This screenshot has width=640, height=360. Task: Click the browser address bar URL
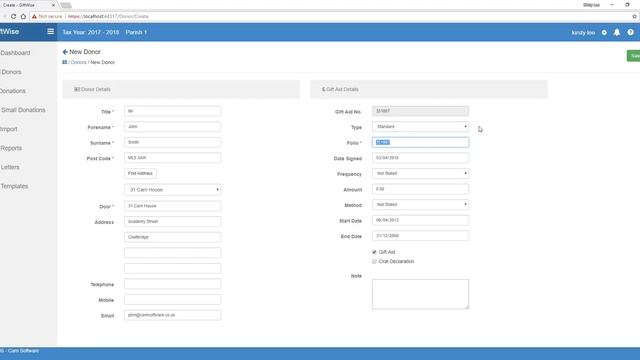(x=108, y=16)
